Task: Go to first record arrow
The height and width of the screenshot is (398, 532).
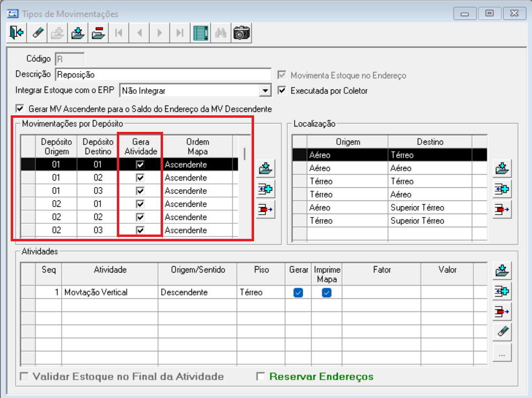Action: tap(119, 33)
